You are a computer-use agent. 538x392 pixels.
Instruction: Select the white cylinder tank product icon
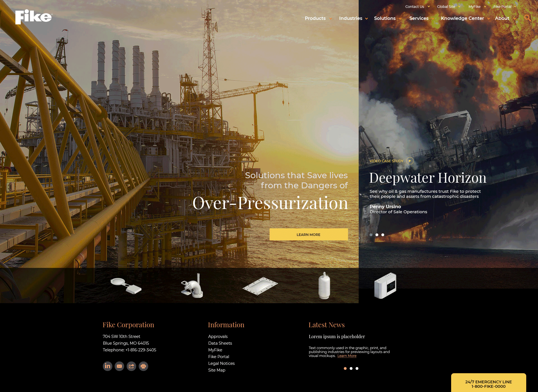pos(324,286)
